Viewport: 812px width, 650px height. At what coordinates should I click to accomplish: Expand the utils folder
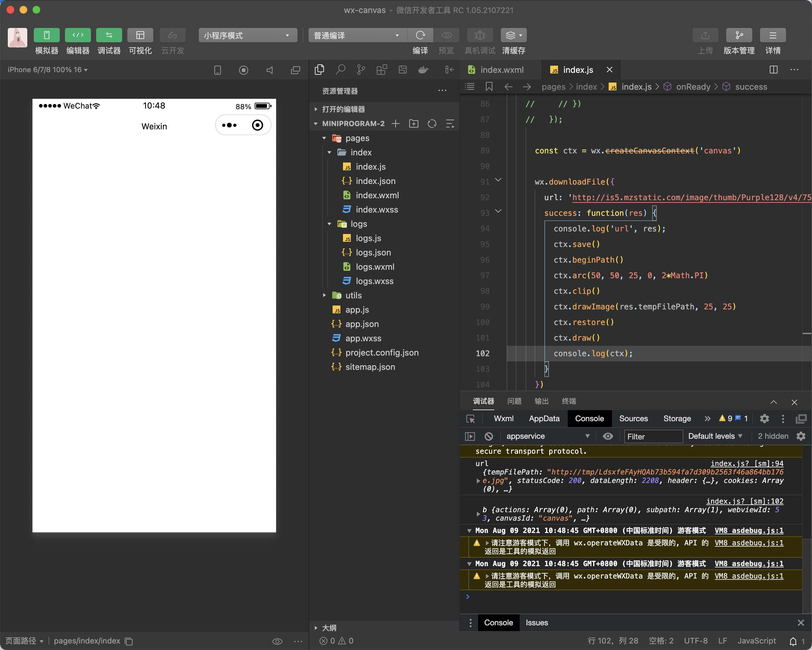point(353,295)
